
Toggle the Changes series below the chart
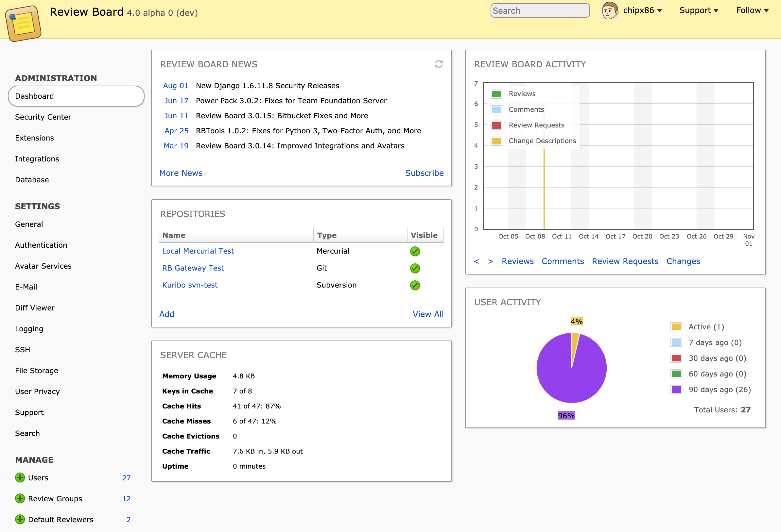(x=683, y=261)
